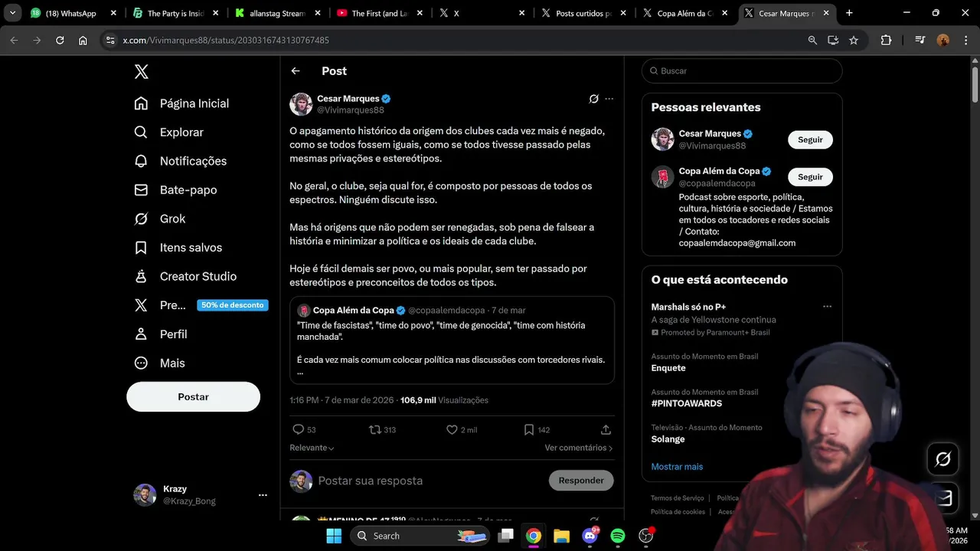Image resolution: width=980 pixels, height=551 pixels.
Task: Click Buscar search field
Action: 742,71
